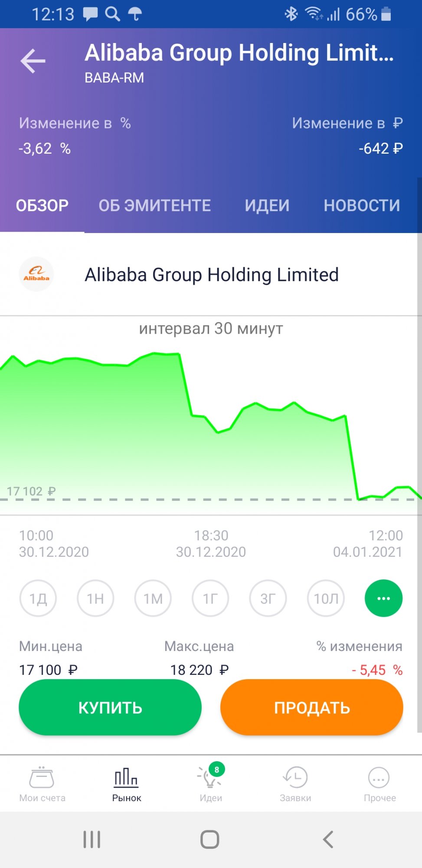Viewport: 422px width, 868px height.
Task: Open the Market chart icon
Action: [x=126, y=777]
